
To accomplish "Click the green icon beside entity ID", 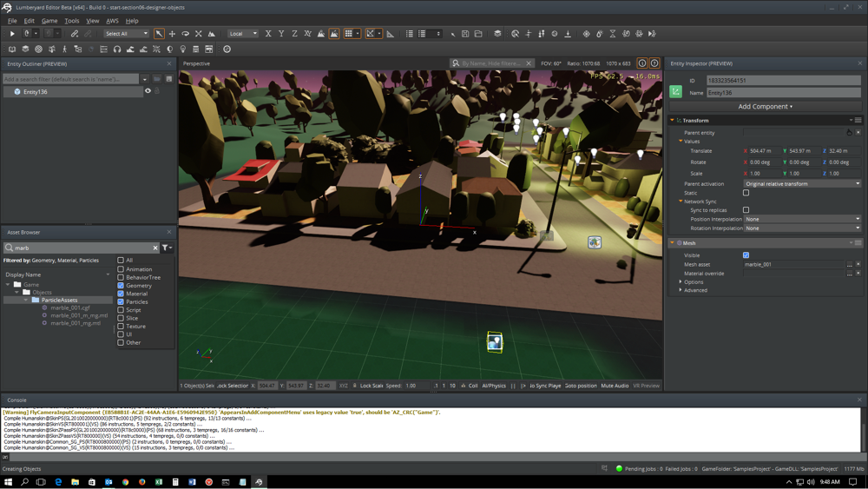I will coord(676,92).
